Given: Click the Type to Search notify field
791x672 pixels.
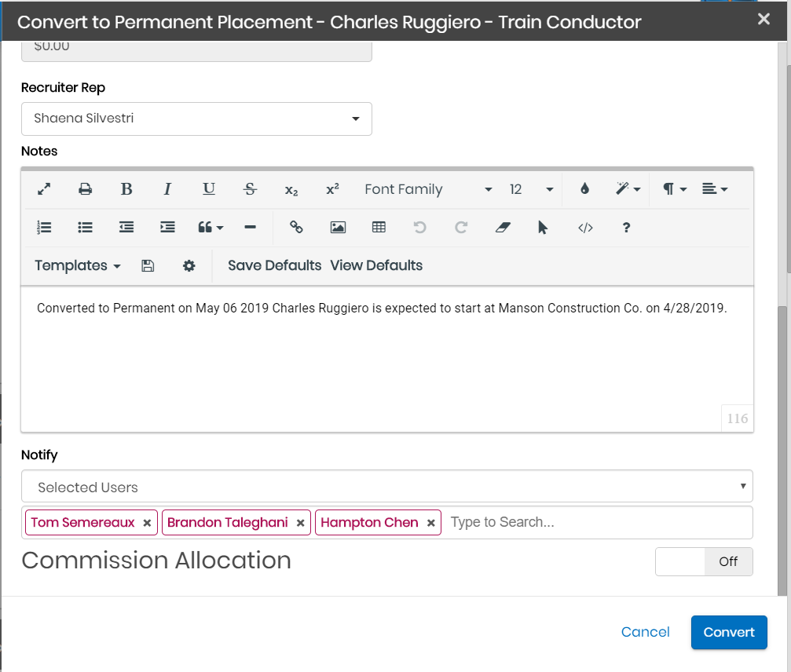Looking at the screenshot, I should tap(597, 523).
